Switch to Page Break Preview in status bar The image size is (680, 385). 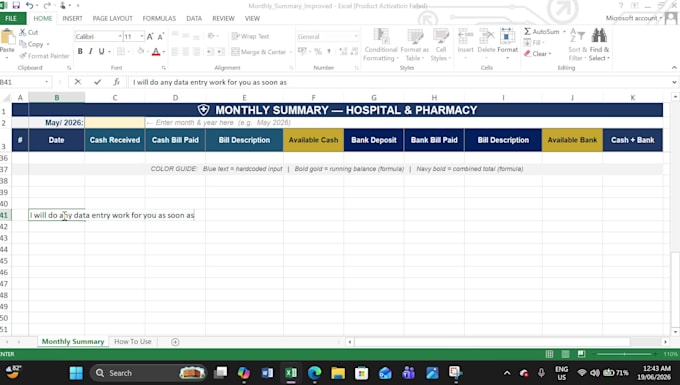(582, 354)
